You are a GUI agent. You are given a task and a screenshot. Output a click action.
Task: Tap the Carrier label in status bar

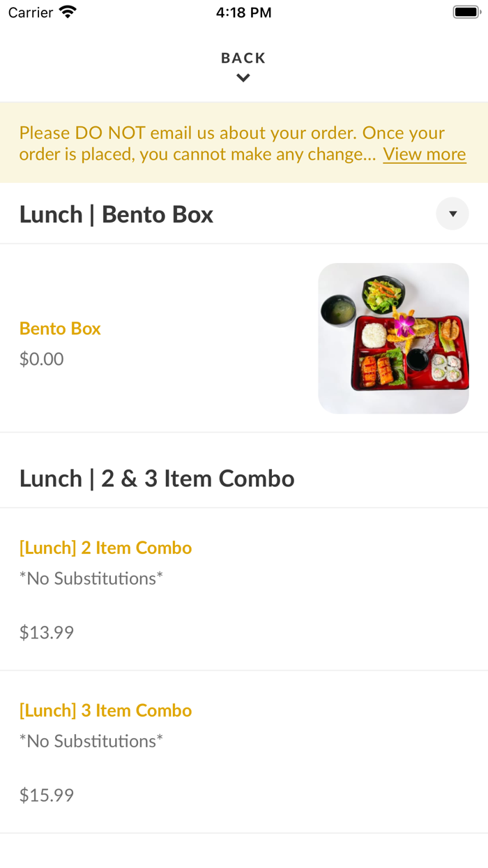click(x=31, y=13)
